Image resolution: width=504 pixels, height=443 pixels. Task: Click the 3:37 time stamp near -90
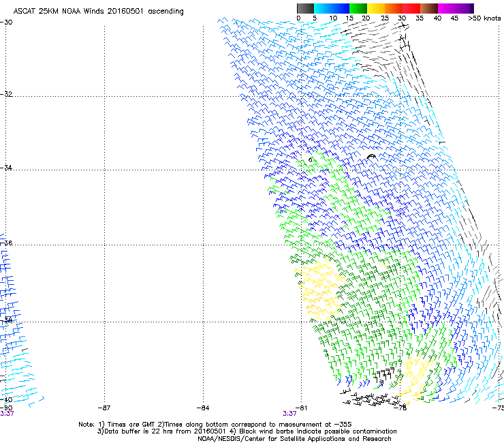coord(7,414)
